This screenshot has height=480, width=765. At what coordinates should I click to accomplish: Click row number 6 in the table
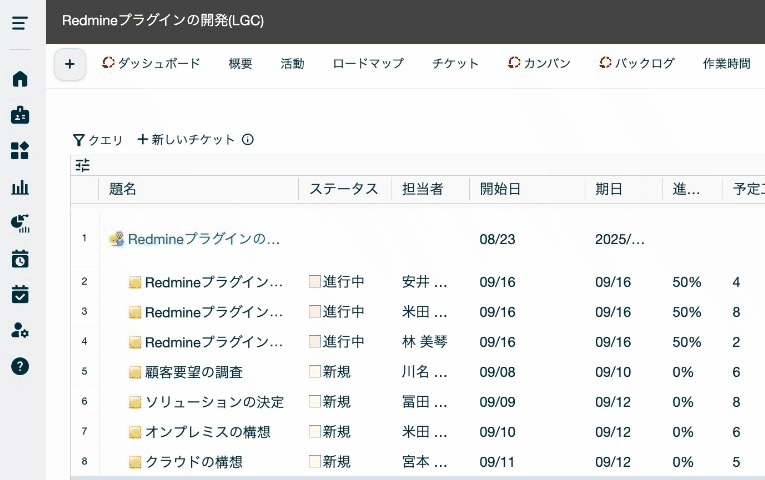(x=84, y=401)
